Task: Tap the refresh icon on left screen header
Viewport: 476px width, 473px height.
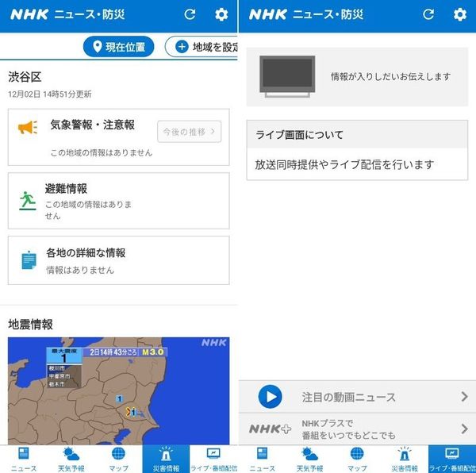Action: pyautogui.click(x=190, y=14)
